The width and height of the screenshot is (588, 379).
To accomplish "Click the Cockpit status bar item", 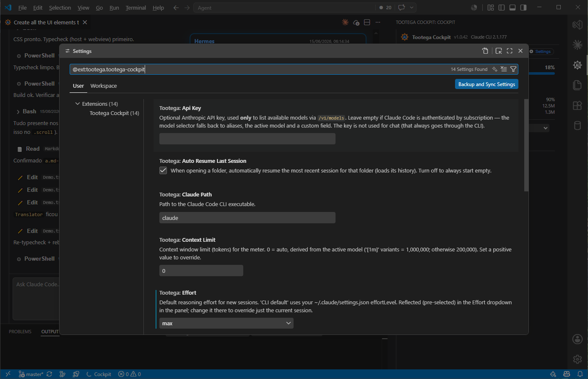I will click(99, 374).
